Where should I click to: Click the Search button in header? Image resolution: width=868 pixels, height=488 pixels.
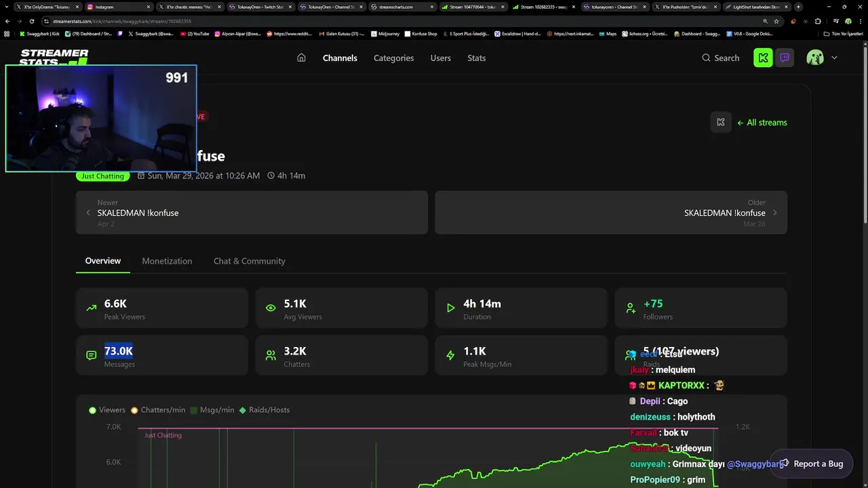click(x=720, y=58)
